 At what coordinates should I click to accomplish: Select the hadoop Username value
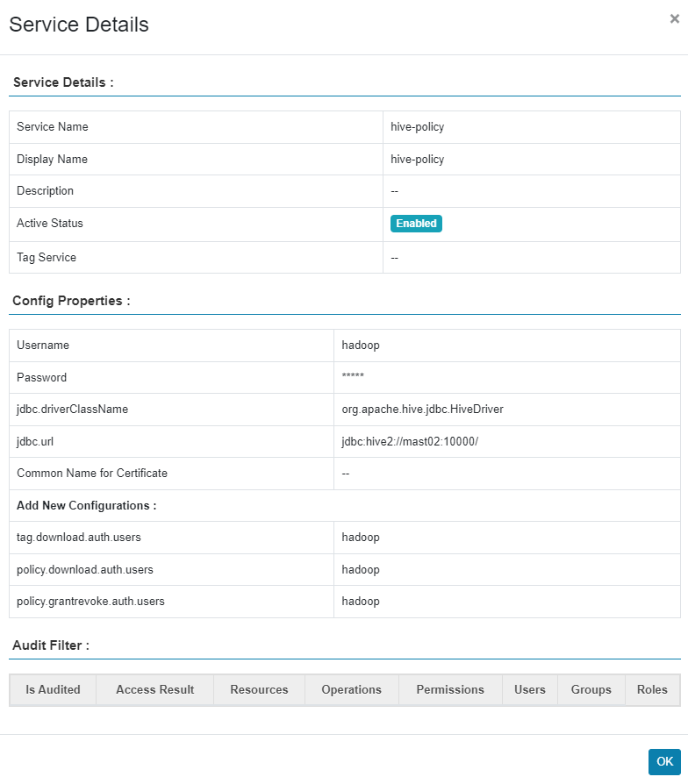[361, 345]
